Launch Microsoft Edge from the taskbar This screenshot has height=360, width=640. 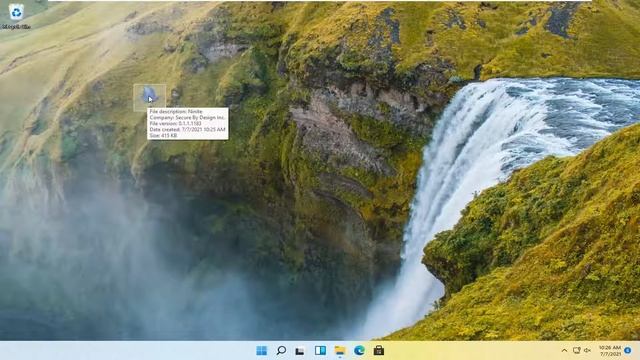pyautogui.click(x=359, y=351)
